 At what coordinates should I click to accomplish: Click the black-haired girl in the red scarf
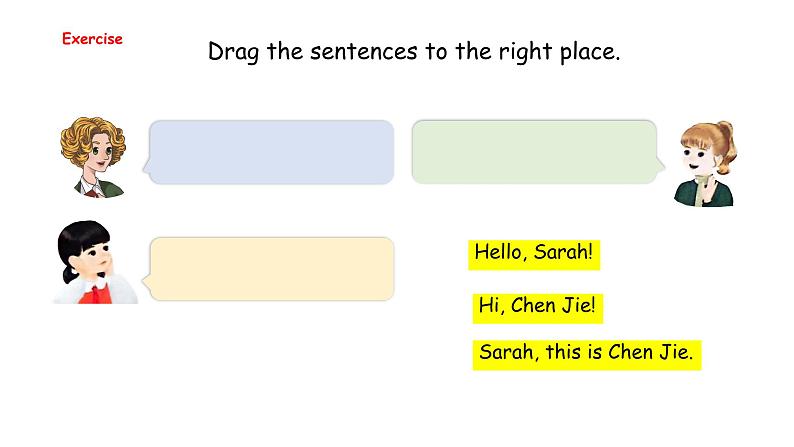[95, 262]
